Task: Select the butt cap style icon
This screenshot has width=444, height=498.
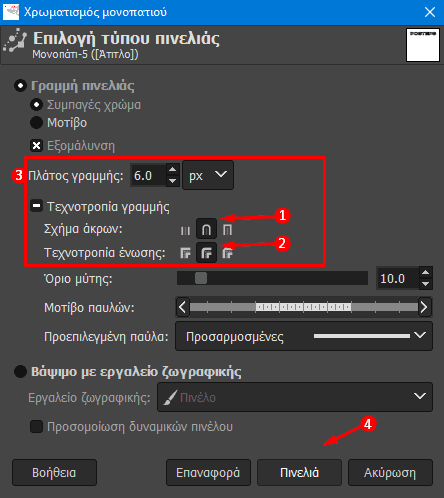Action: click(x=185, y=230)
